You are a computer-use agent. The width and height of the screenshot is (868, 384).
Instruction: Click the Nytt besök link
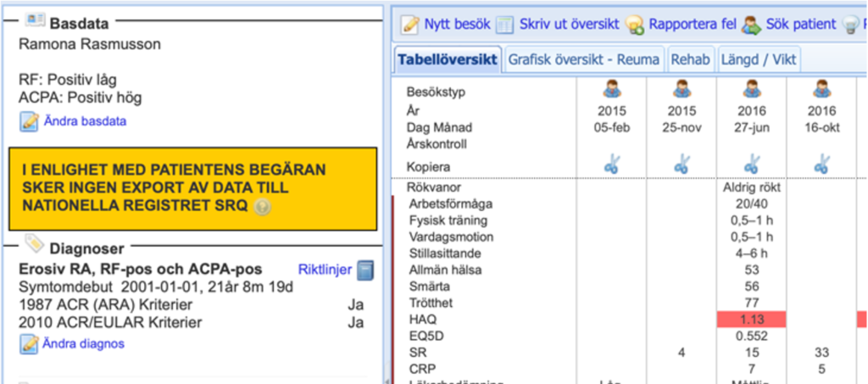point(457,25)
